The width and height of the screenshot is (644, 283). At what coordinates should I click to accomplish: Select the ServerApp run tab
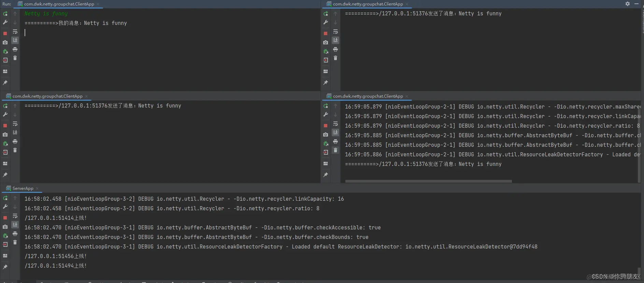point(23,188)
